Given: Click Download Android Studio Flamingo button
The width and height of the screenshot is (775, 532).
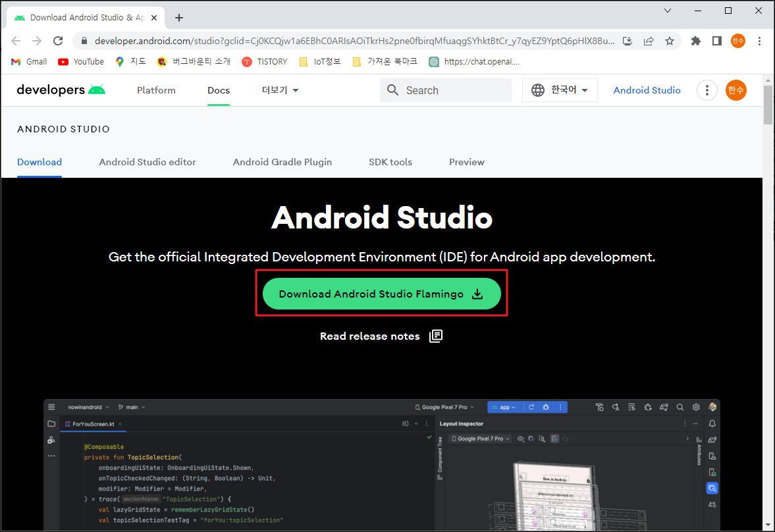Looking at the screenshot, I should (381, 294).
